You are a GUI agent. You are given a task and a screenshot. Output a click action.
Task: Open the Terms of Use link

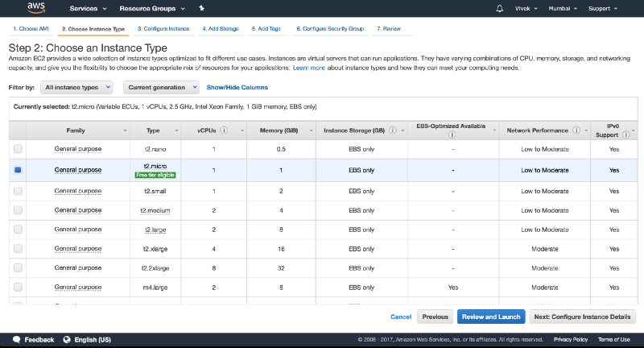(613, 339)
